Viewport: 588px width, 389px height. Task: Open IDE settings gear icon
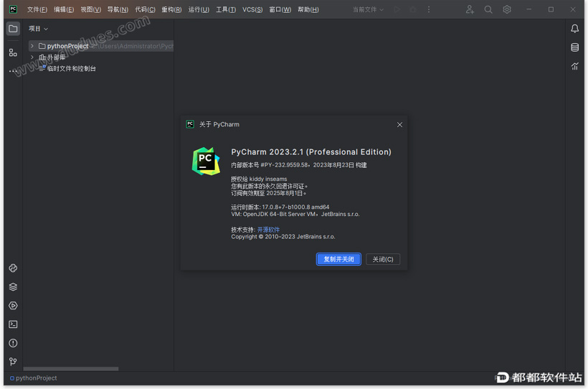(507, 9)
